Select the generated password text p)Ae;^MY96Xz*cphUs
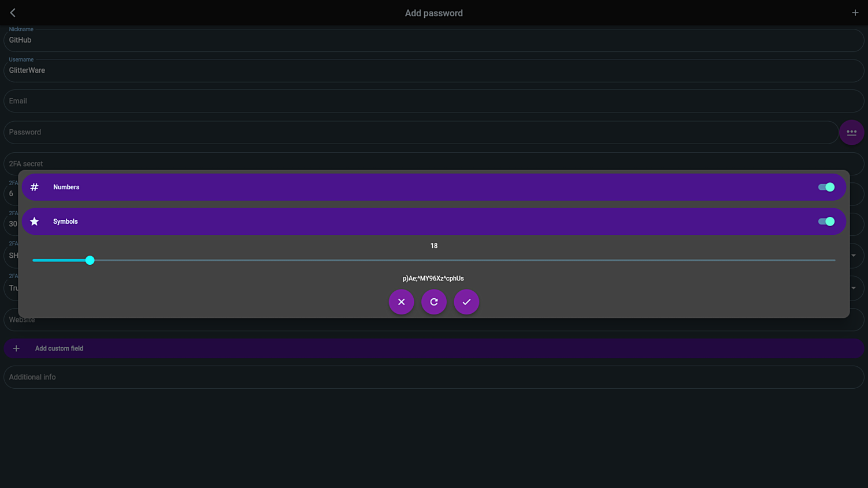 434,278
